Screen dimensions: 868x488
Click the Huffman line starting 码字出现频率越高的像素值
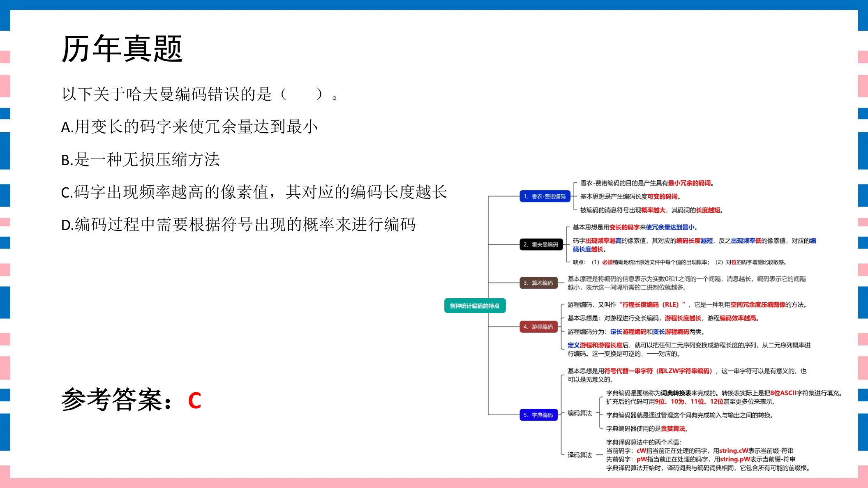tap(694, 245)
